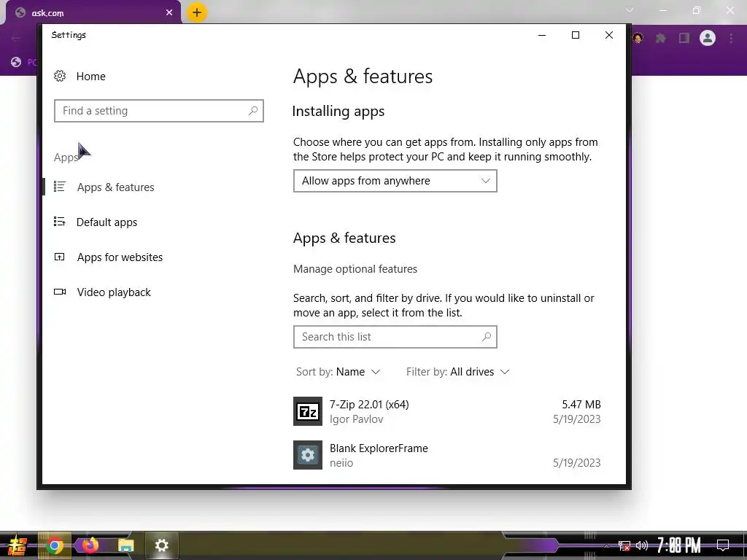Click the Default apps sidebar icon
This screenshot has height=560, width=747.
pyautogui.click(x=60, y=222)
